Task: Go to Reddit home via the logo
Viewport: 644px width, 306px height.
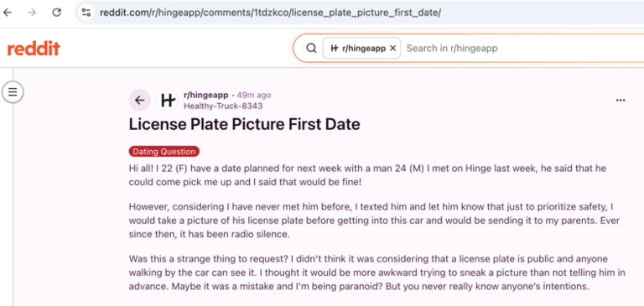Action: coord(34,49)
